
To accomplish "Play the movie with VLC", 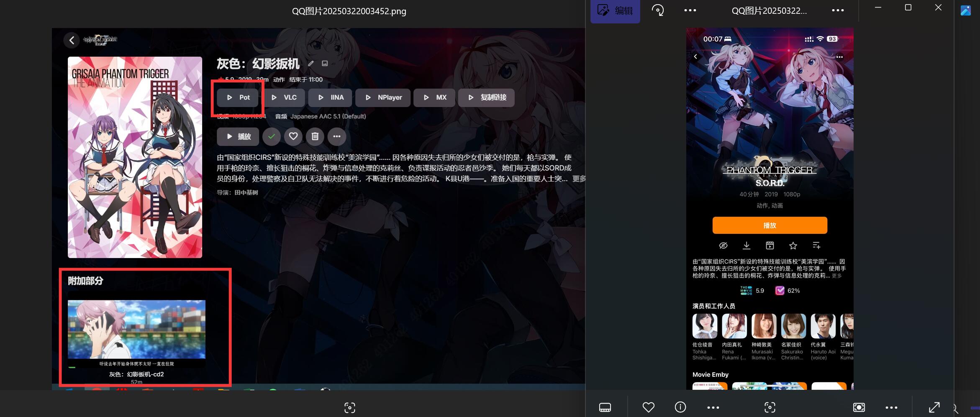I will point(284,97).
